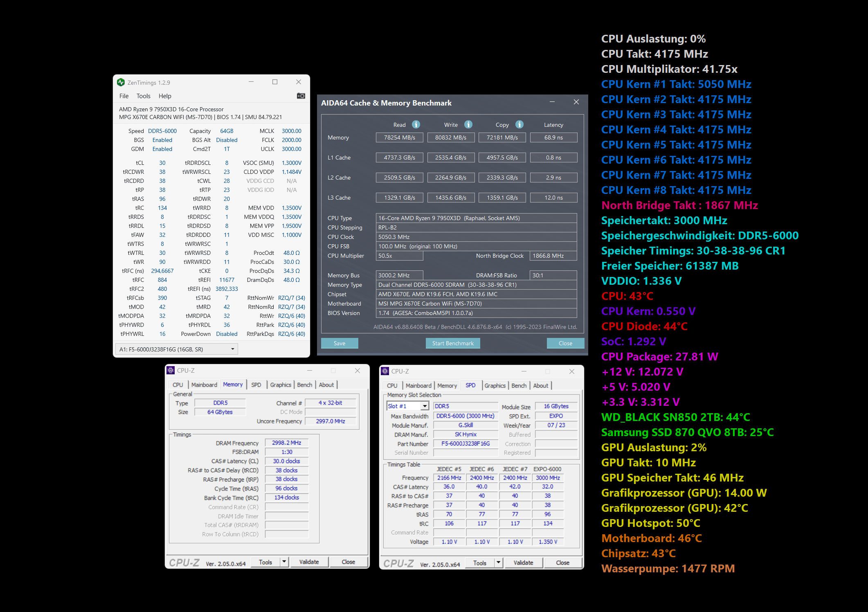Click 'CPU Kern #1 Takt: 5050 MHz' overlay line
This screenshot has height=612, width=868.
pyautogui.click(x=676, y=84)
